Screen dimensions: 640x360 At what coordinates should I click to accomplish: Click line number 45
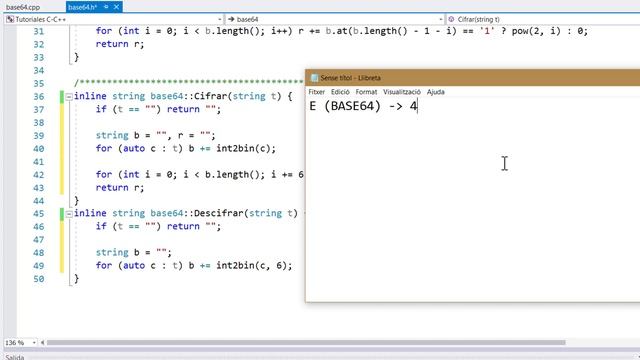[38, 214]
